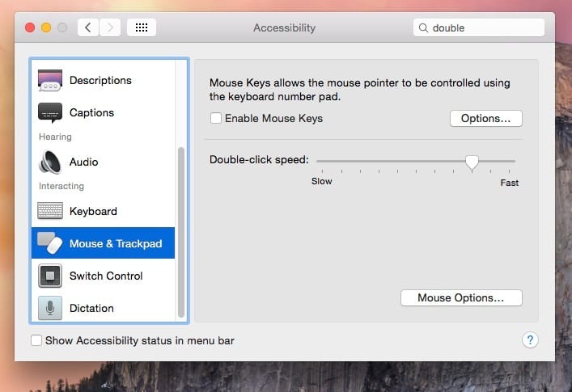This screenshot has height=392, width=572.
Task: Select Descriptions in the sidebar list
Action: point(104,80)
